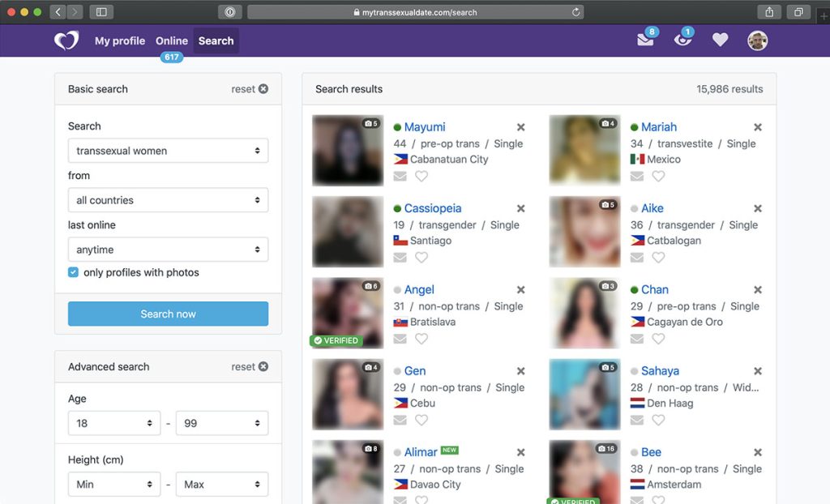Screen dimensions: 830x504
Task: Toggle only profiles with photos checkbox
Action: point(73,272)
